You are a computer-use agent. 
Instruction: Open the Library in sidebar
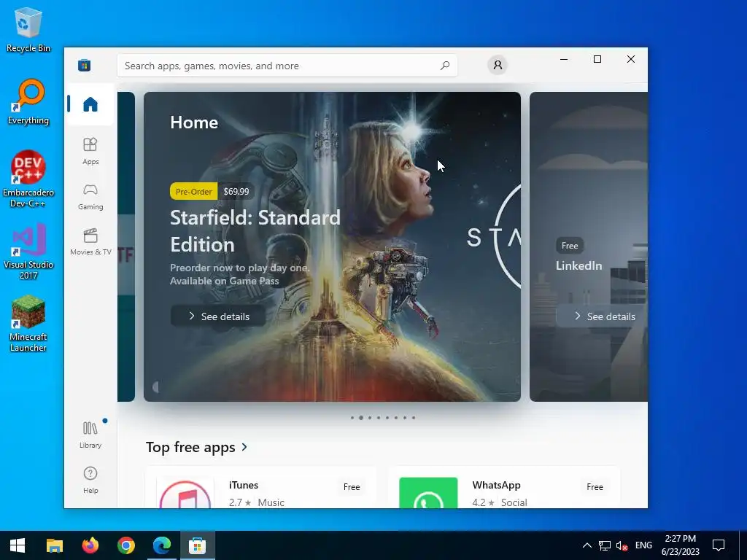90,435
